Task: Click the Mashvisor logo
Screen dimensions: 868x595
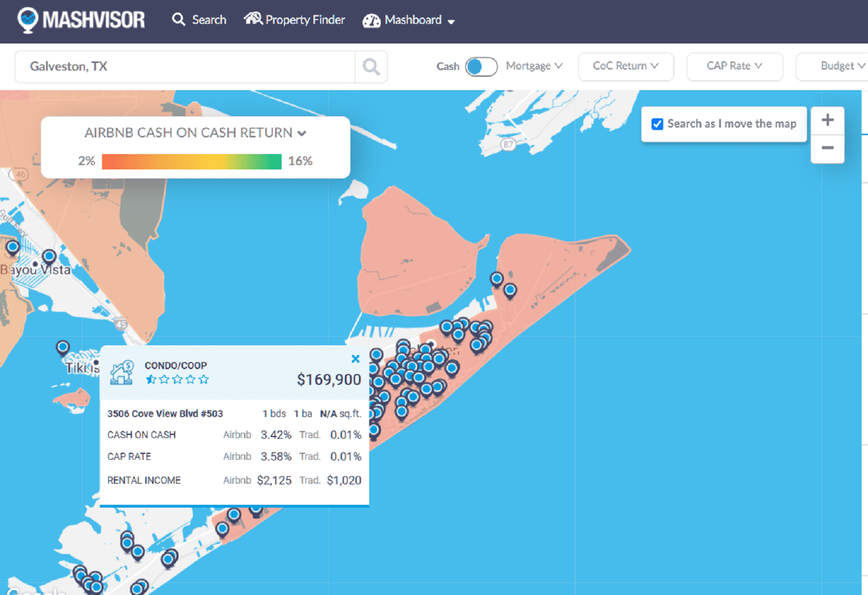Action: click(x=81, y=20)
